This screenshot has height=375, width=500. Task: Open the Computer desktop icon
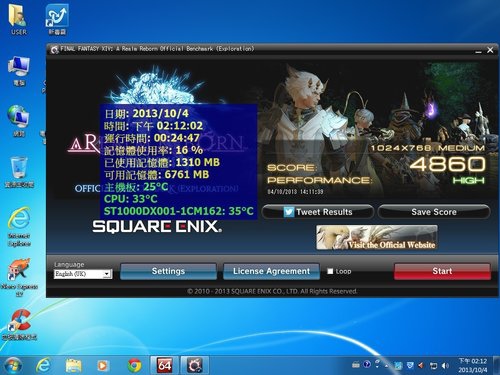click(x=19, y=71)
